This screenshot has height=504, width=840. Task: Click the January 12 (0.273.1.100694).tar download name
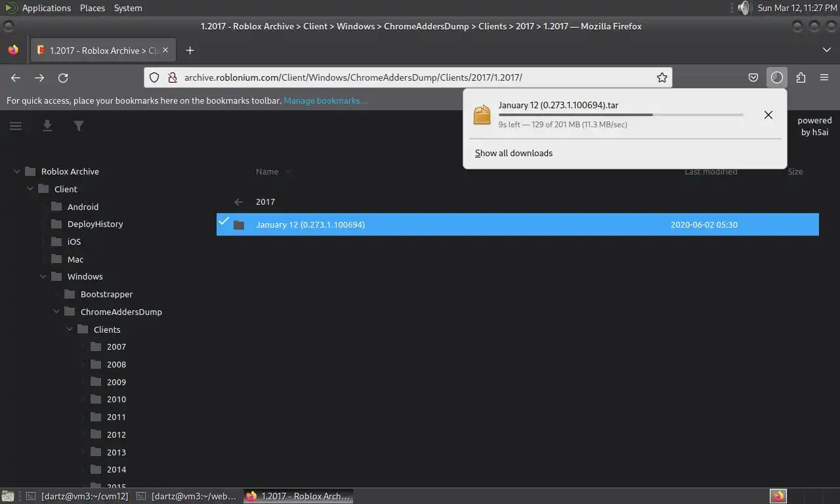click(x=558, y=105)
